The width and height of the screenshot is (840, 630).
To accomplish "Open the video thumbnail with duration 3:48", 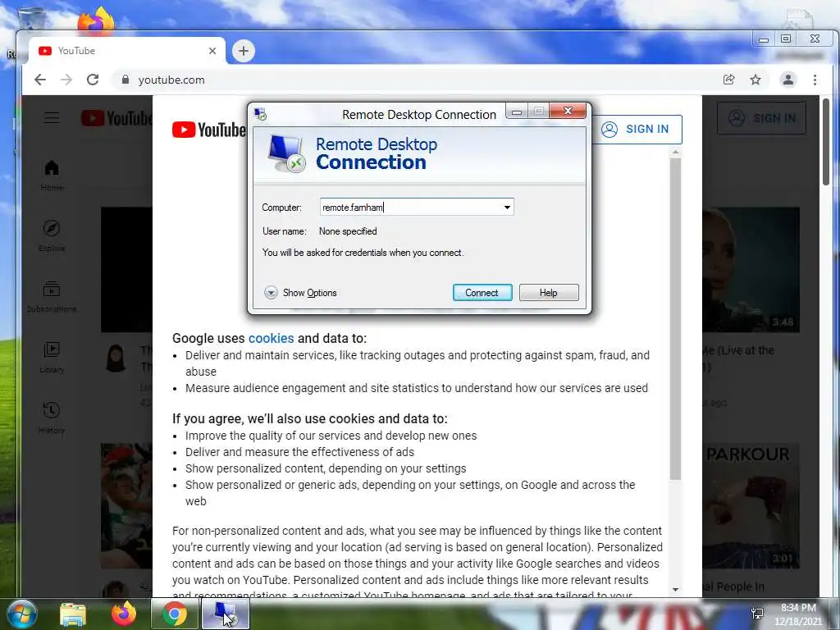I will pos(751,269).
